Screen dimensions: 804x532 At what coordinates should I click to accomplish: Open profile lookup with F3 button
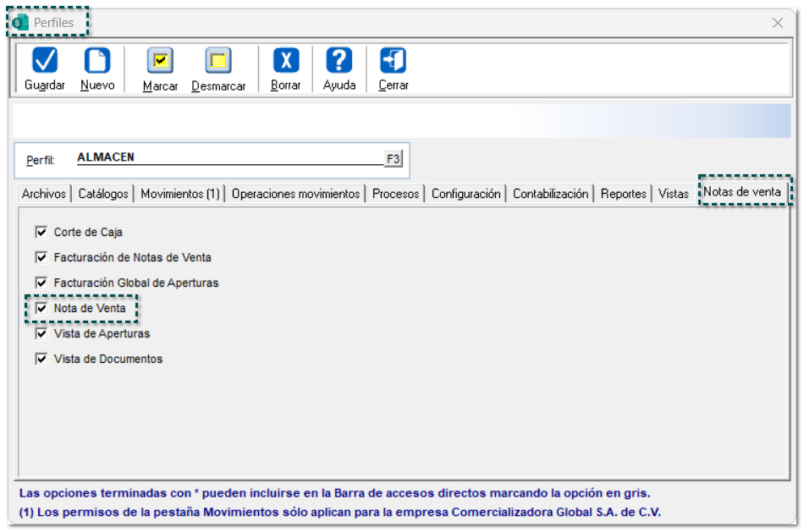pos(394,159)
